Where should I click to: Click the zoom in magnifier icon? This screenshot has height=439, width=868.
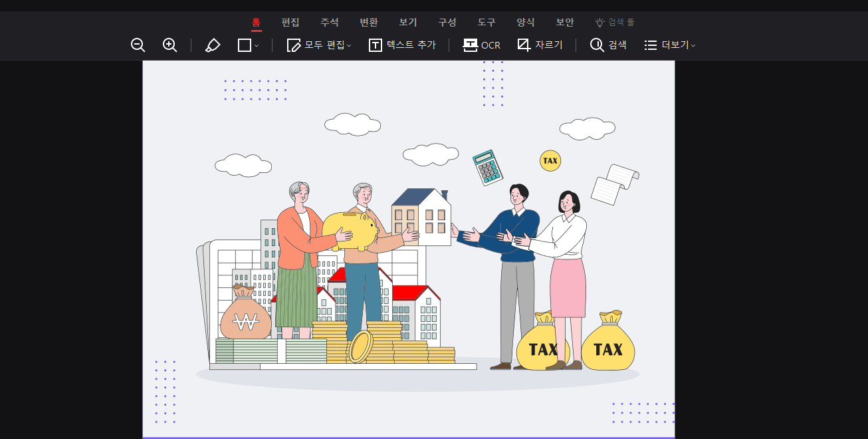click(170, 45)
